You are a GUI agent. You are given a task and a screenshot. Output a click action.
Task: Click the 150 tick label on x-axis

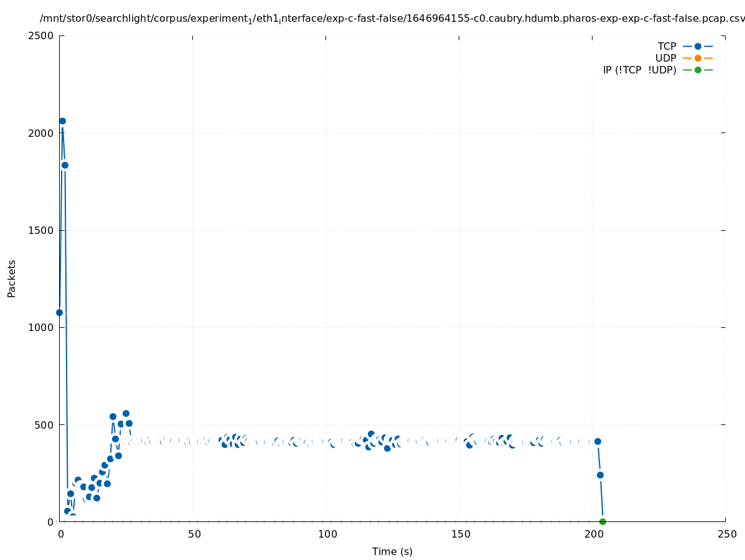(x=460, y=534)
